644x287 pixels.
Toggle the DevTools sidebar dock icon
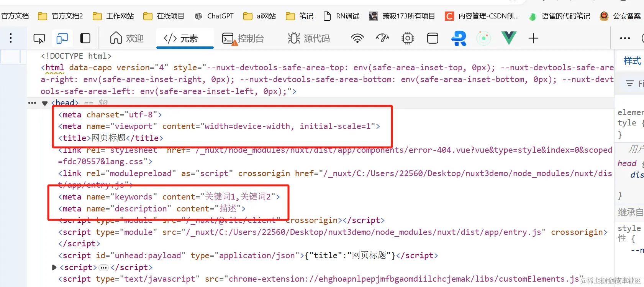click(x=85, y=38)
